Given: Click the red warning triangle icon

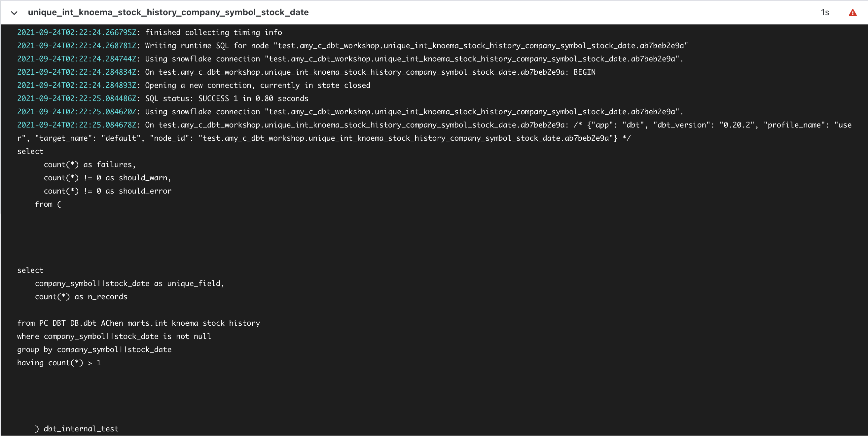Looking at the screenshot, I should [852, 13].
